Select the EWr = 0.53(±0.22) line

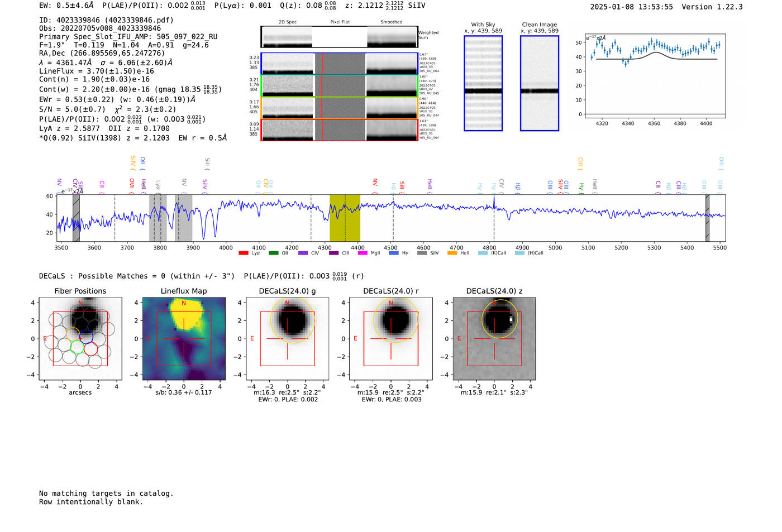click(x=117, y=99)
